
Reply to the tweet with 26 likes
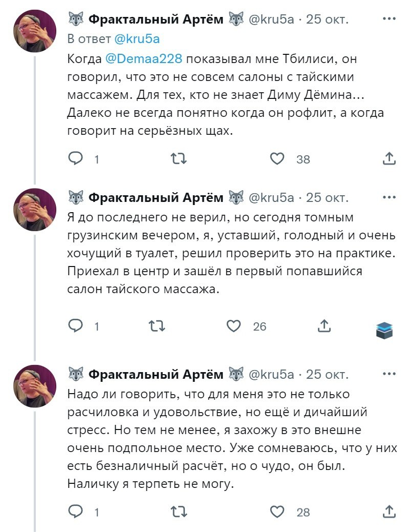[x=76, y=325]
